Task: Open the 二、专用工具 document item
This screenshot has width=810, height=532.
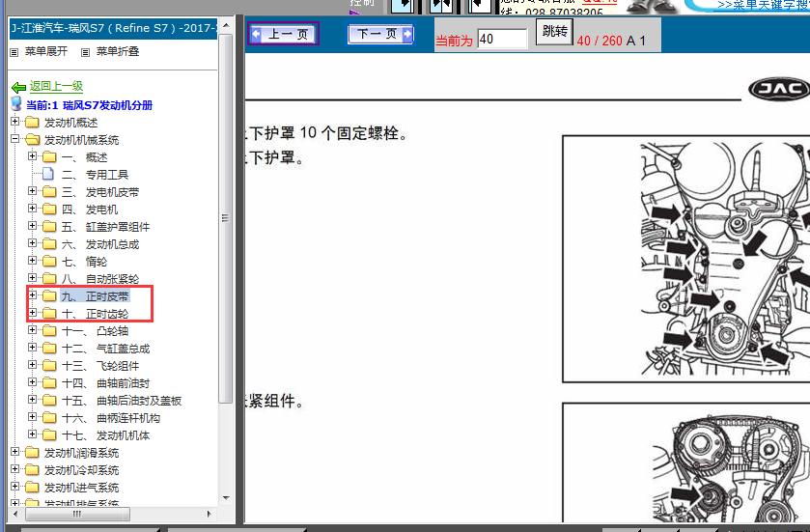Action: 95,175
